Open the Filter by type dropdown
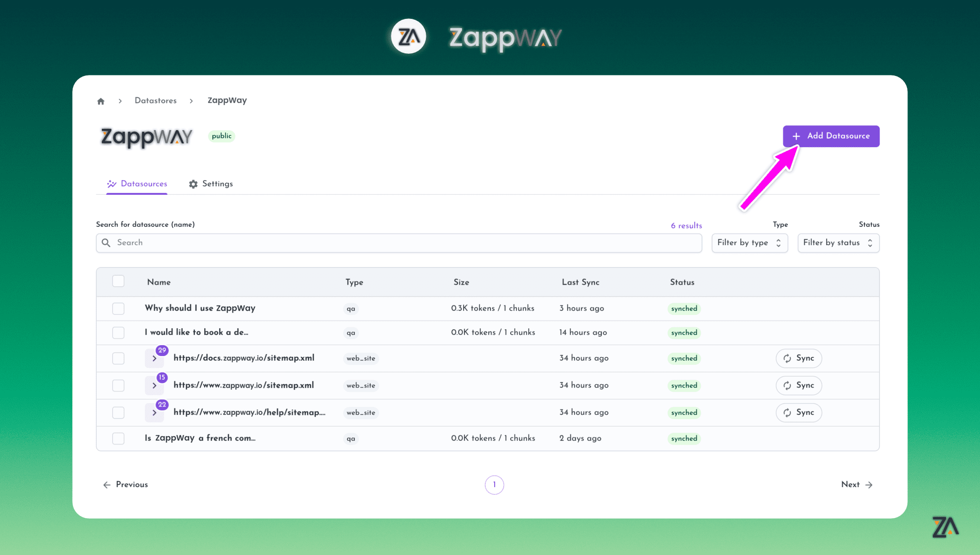The image size is (980, 555). coord(749,243)
